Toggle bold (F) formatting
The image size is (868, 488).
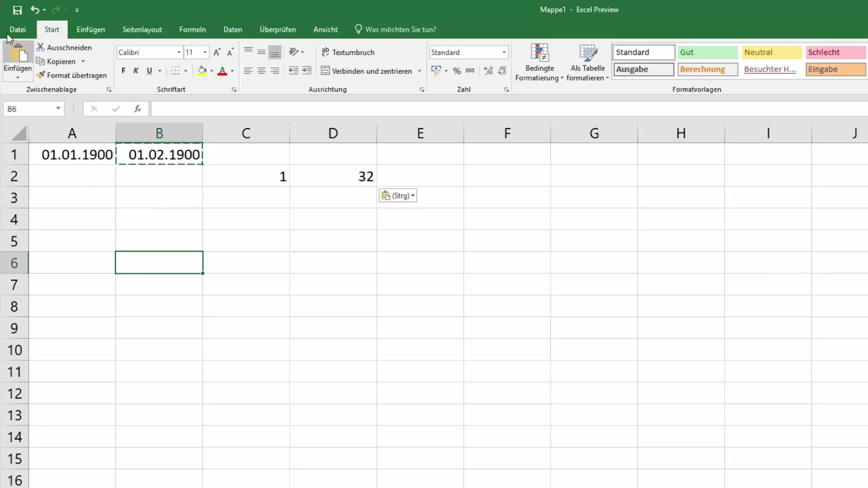(x=123, y=71)
